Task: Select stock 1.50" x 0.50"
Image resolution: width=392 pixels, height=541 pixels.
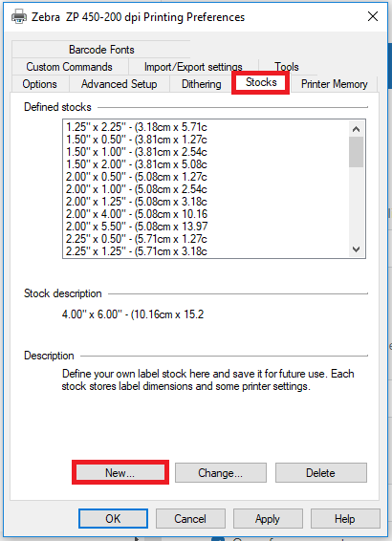Action: click(137, 140)
